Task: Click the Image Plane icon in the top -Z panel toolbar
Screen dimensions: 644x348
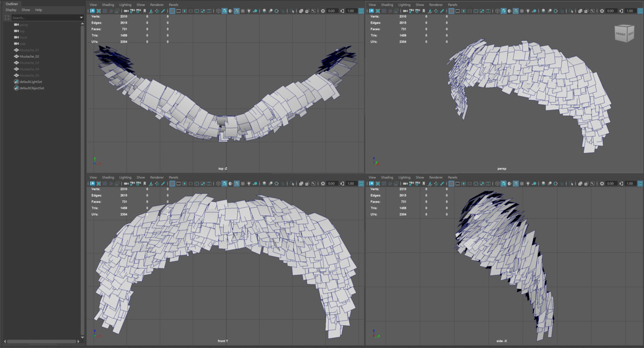Action: tap(151, 11)
